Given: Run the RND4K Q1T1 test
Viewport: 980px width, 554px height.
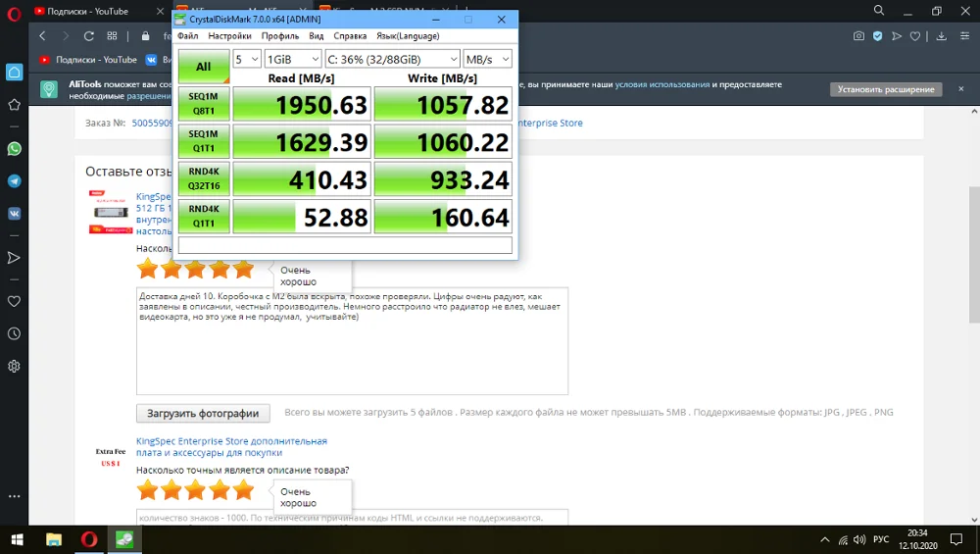Looking at the screenshot, I should pyautogui.click(x=204, y=217).
